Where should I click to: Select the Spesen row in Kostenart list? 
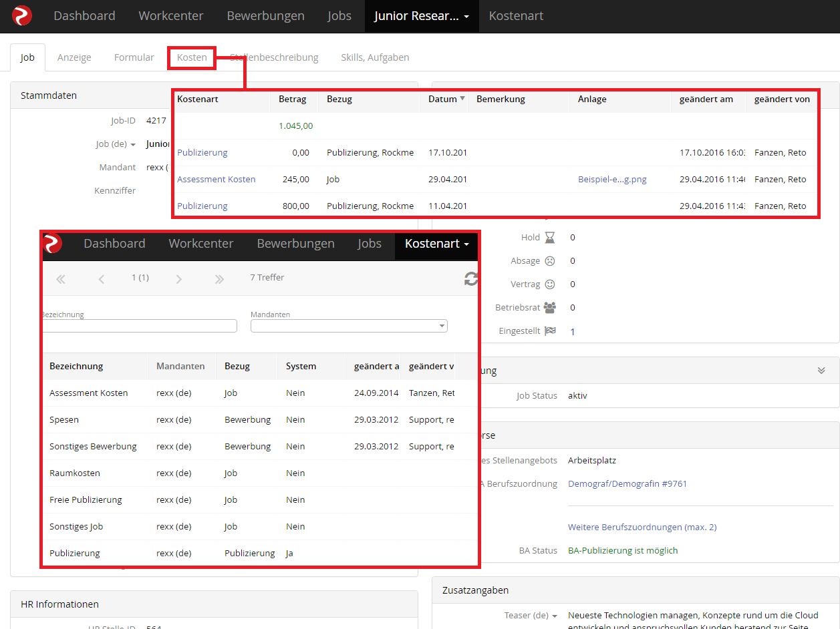(x=259, y=419)
